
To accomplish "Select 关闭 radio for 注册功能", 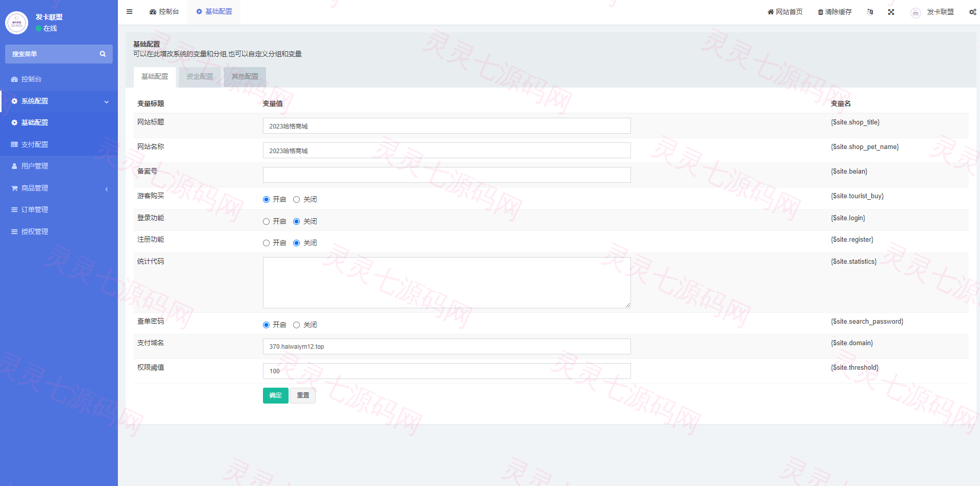I will pyautogui.click(x=296, y=243).
